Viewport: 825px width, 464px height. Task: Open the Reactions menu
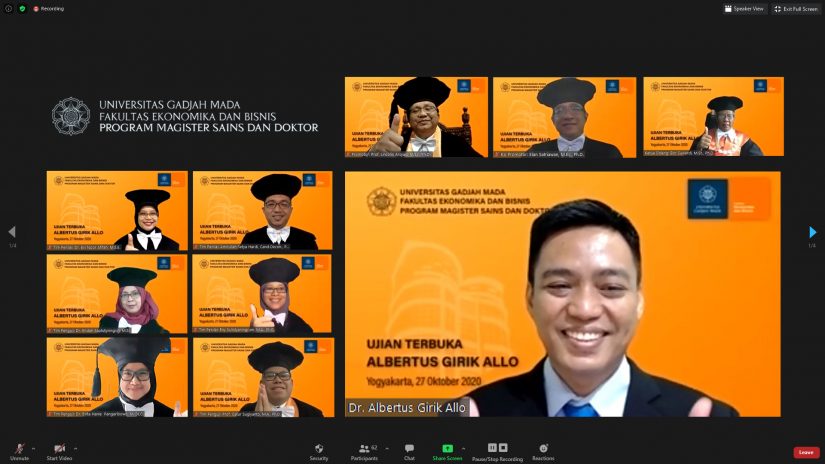543,449
